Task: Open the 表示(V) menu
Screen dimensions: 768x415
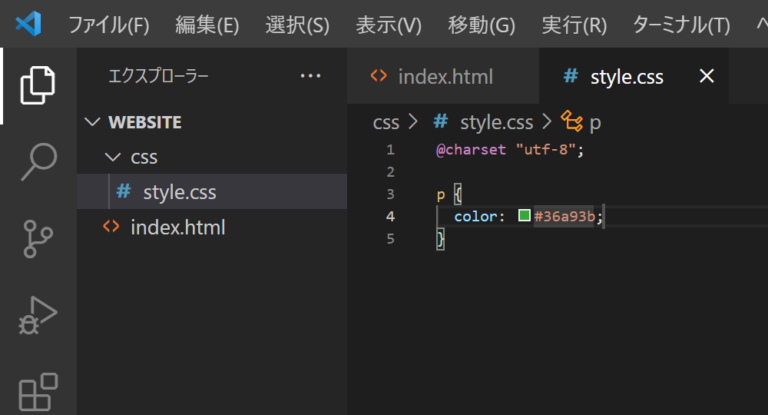Action: [388, 24]
